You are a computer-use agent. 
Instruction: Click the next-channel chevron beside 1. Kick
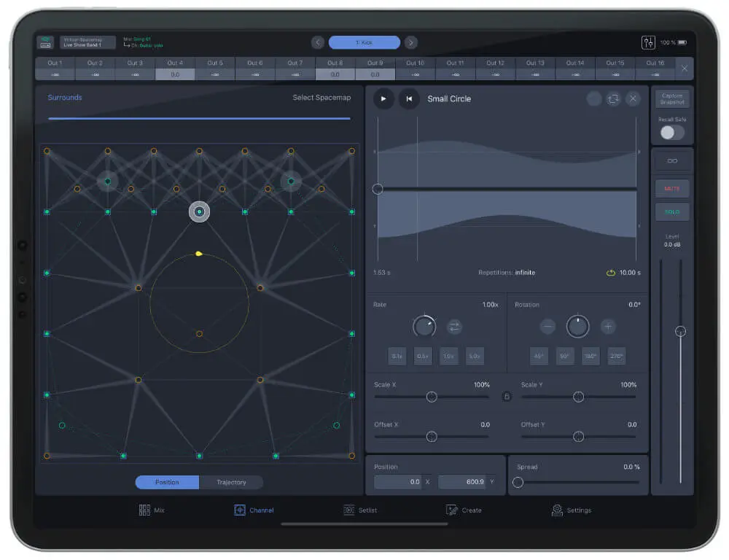pos(410,42)
